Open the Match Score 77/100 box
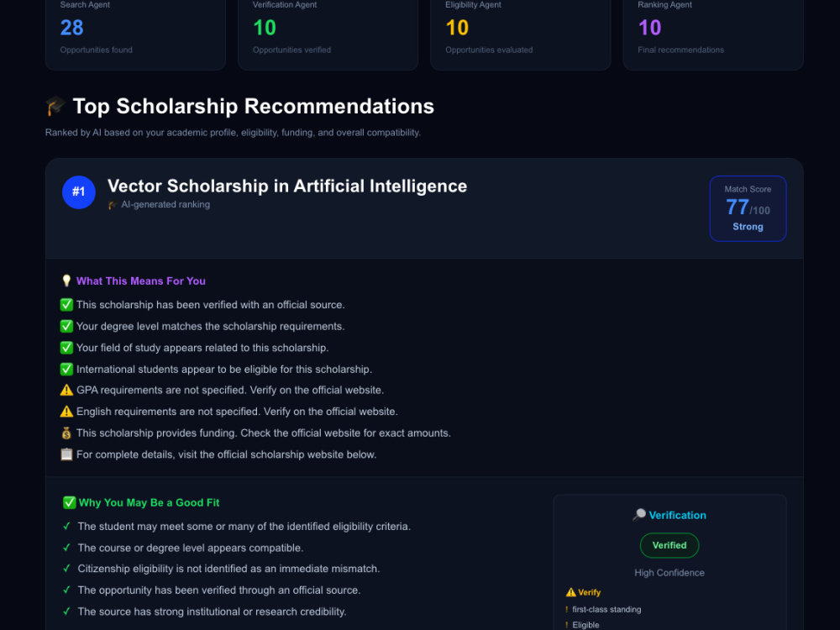The width and height of the screenshot is (840, 630). 748,208
